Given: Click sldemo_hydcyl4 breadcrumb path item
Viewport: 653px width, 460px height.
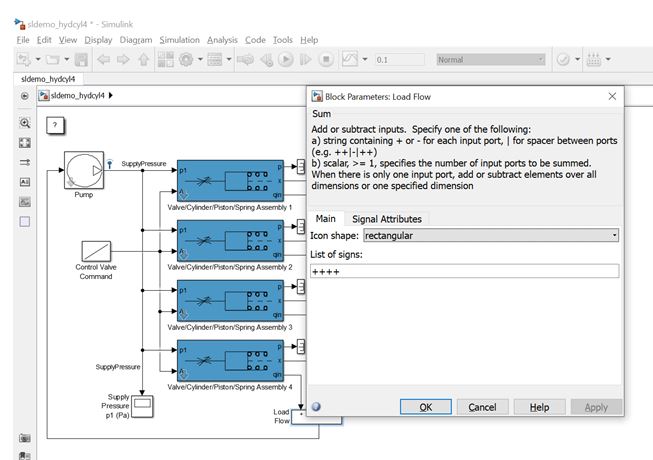Looking at the screenshot, I should pyautogui.click(x=77, y=96).
